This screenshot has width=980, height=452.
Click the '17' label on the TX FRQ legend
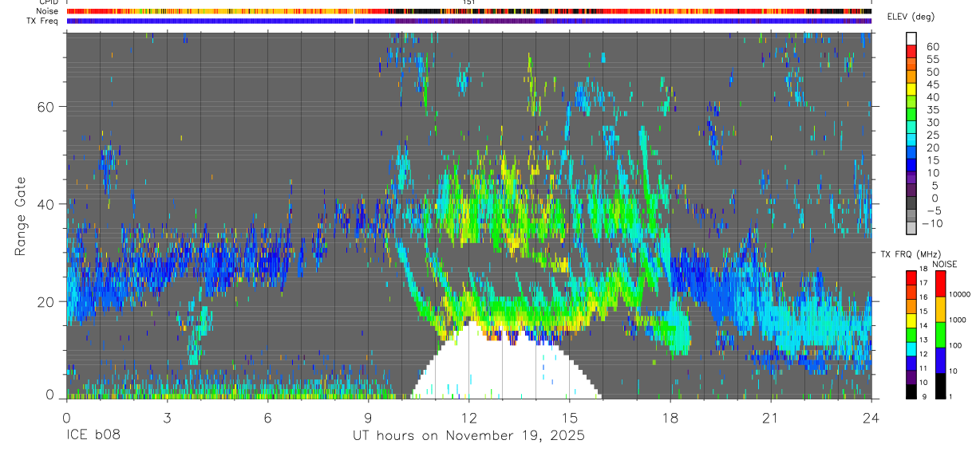click(x=923, y=283)
